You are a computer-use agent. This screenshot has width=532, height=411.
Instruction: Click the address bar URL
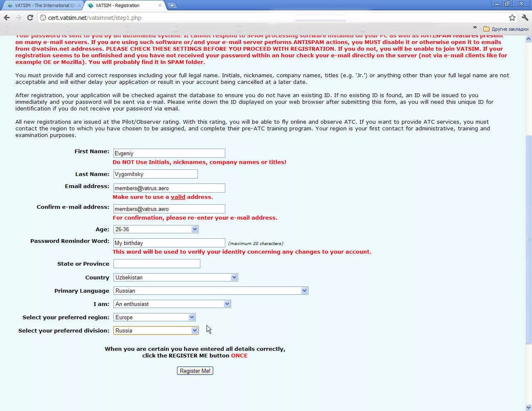click(x=95, y=18)
